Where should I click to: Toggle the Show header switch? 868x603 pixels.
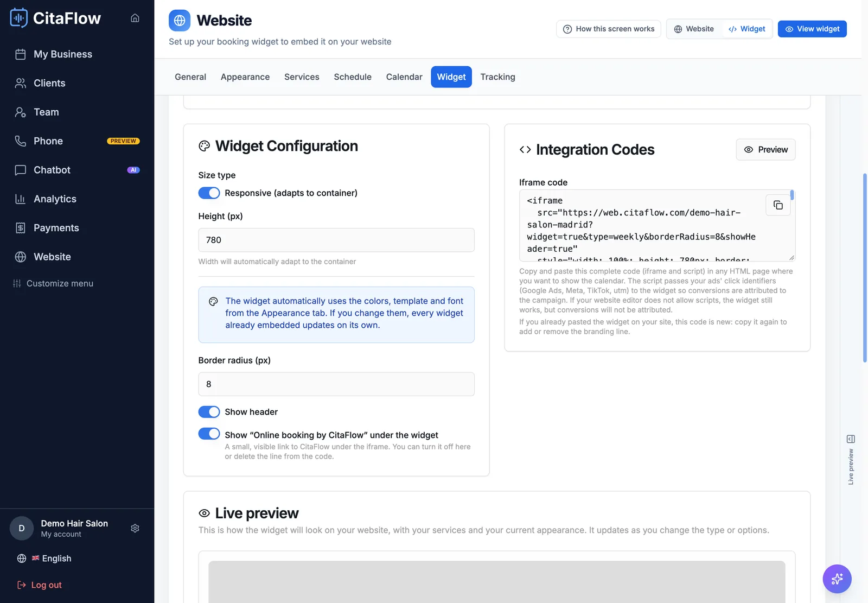tap(209, 412)
